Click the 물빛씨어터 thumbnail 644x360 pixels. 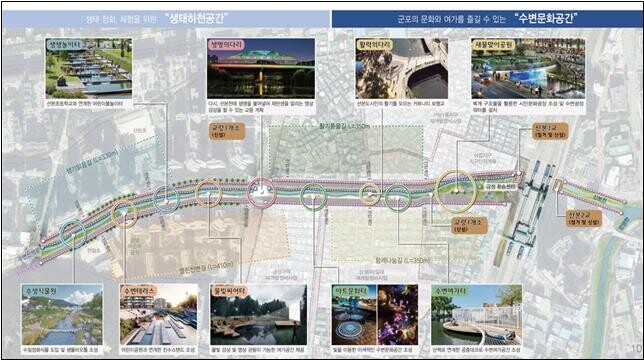[x=258, y=314]
